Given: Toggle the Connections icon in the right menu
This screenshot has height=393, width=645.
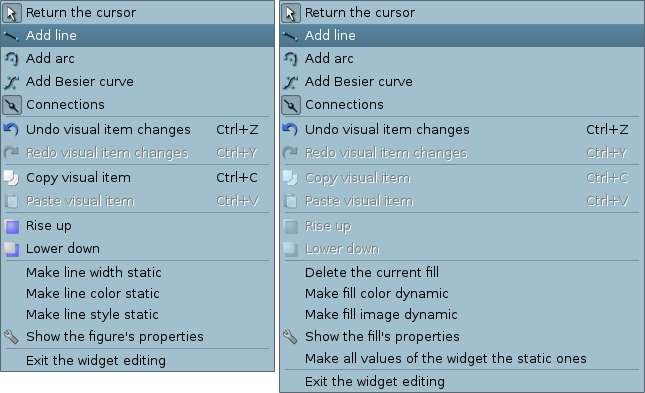Looking at the screenshot, I should tap(290, 105).
